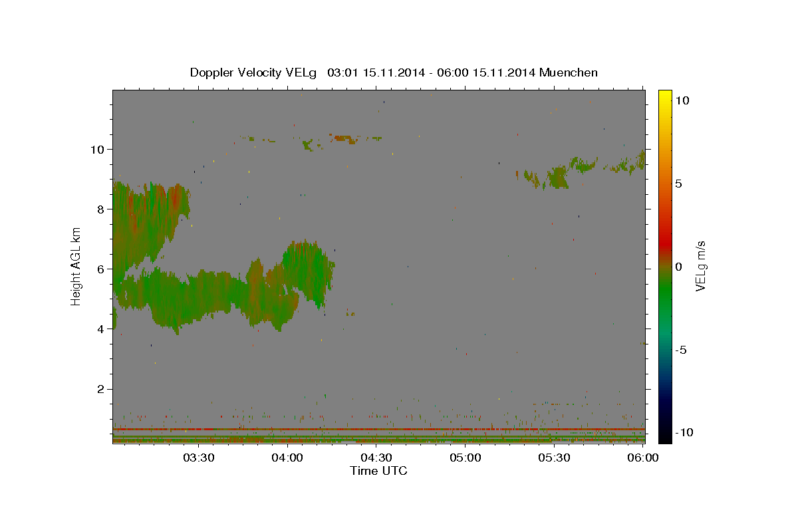
Task: Click the yellow top of the colorbar
Action: point(664,96)
